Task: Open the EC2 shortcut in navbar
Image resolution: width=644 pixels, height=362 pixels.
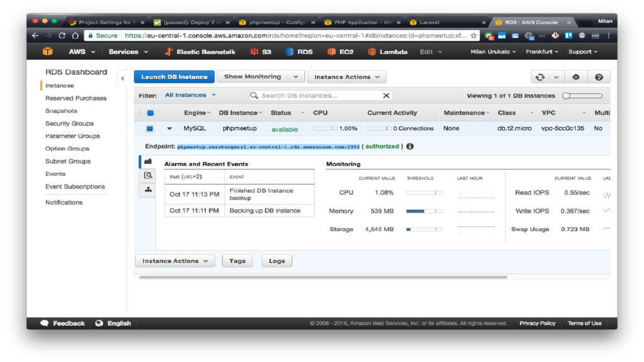Action: [340, 52]
